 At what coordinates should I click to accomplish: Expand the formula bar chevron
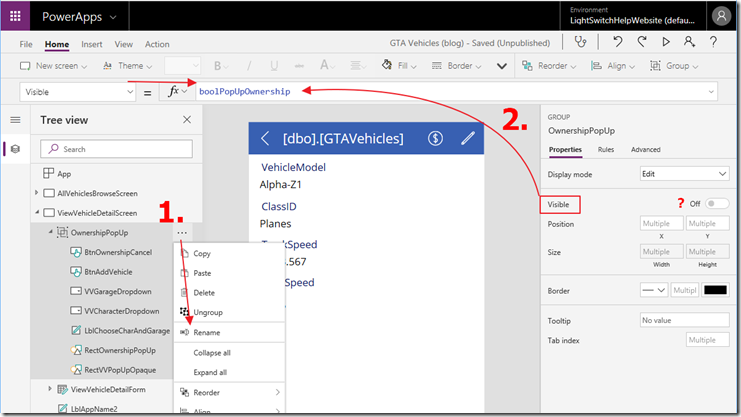coord(711,92)
